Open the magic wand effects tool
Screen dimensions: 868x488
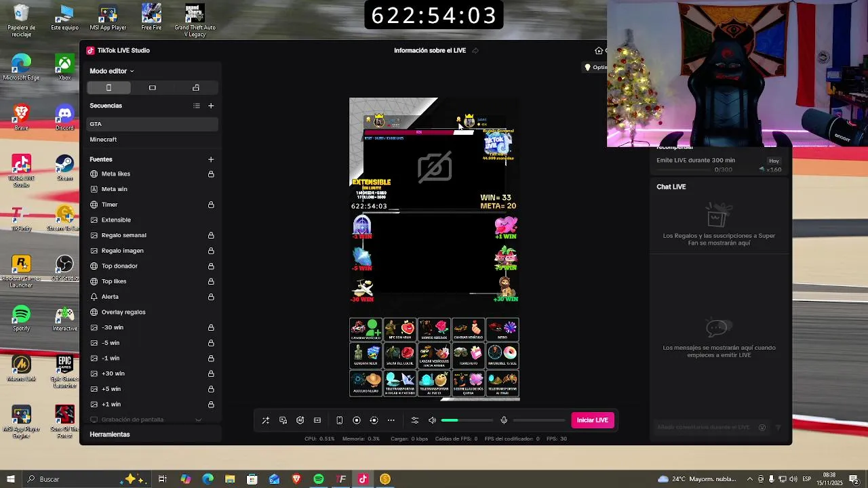coord(266,420)
